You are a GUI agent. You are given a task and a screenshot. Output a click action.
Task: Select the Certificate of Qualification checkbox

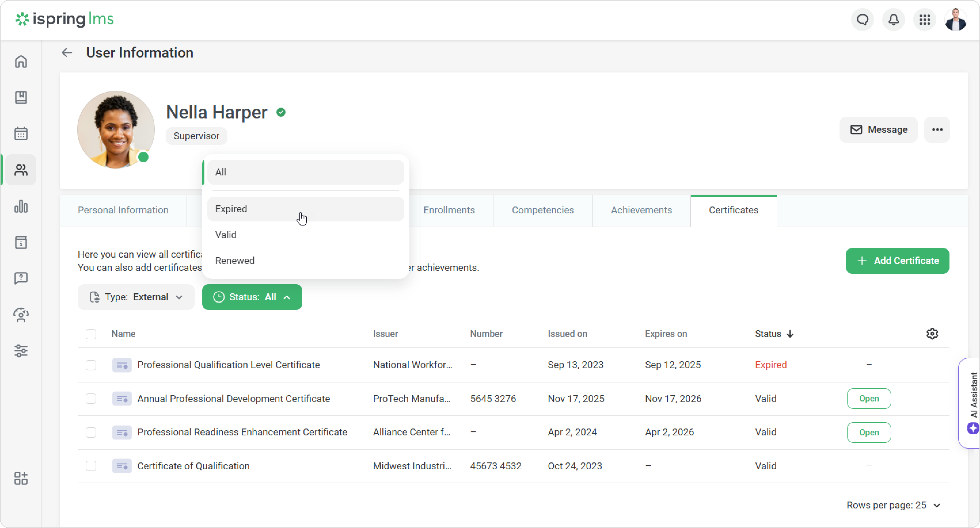[x=91, y=466]
